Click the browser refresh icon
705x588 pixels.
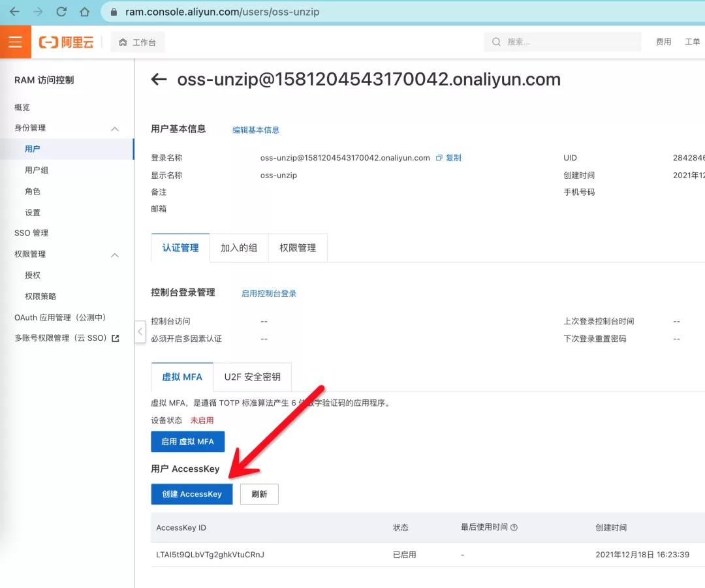[x=61, y=11]
